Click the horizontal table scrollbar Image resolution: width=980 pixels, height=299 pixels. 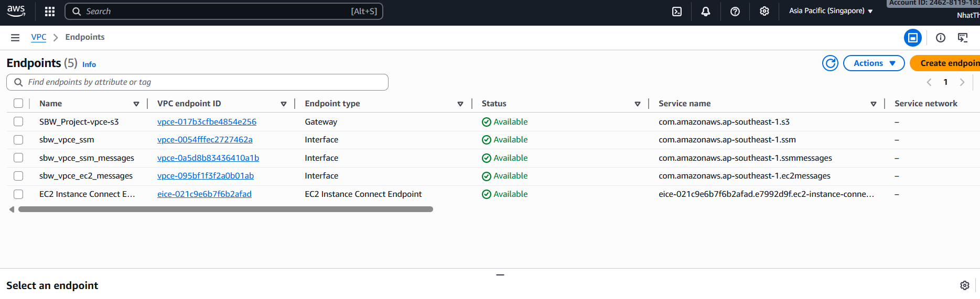(225, 209)
